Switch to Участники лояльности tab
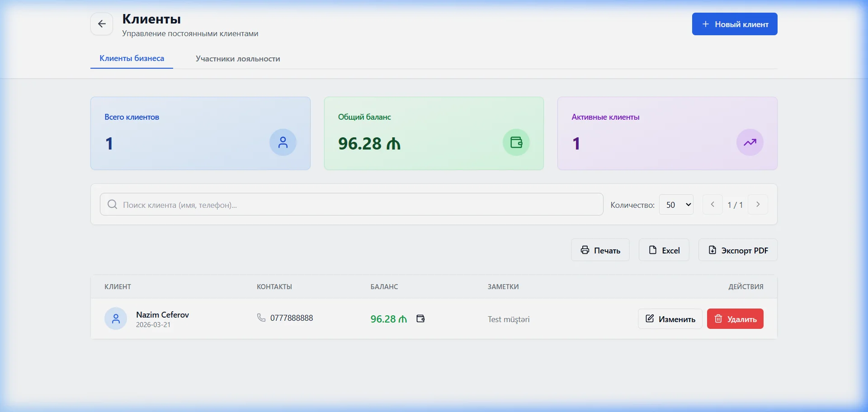This screenshot has height=412, width=868. [238, 59]
